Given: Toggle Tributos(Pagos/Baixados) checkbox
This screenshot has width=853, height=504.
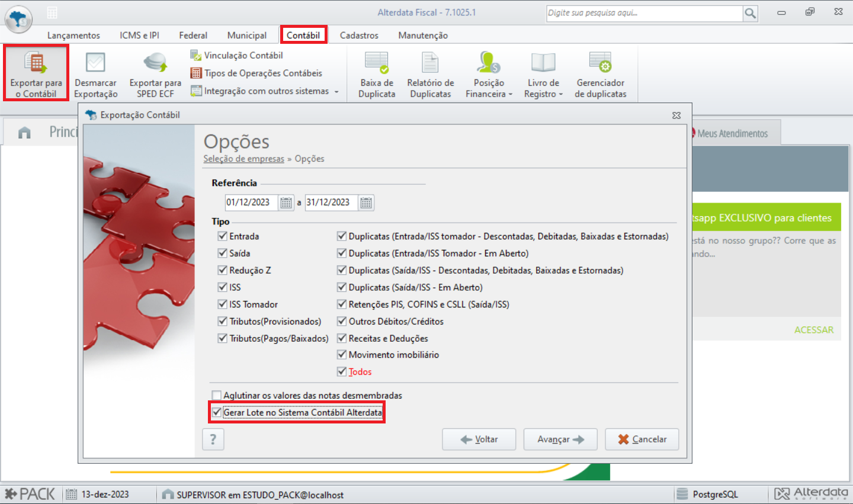Looking at the screenshot, I should point(223,338).
